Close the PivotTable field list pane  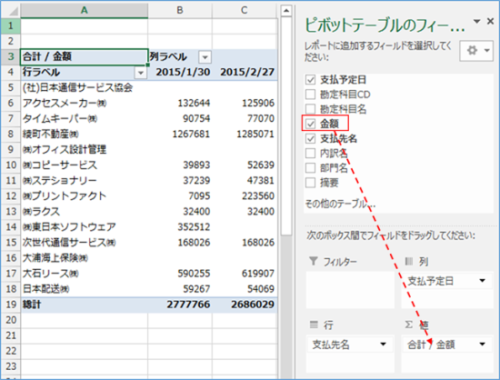[490, 21]
